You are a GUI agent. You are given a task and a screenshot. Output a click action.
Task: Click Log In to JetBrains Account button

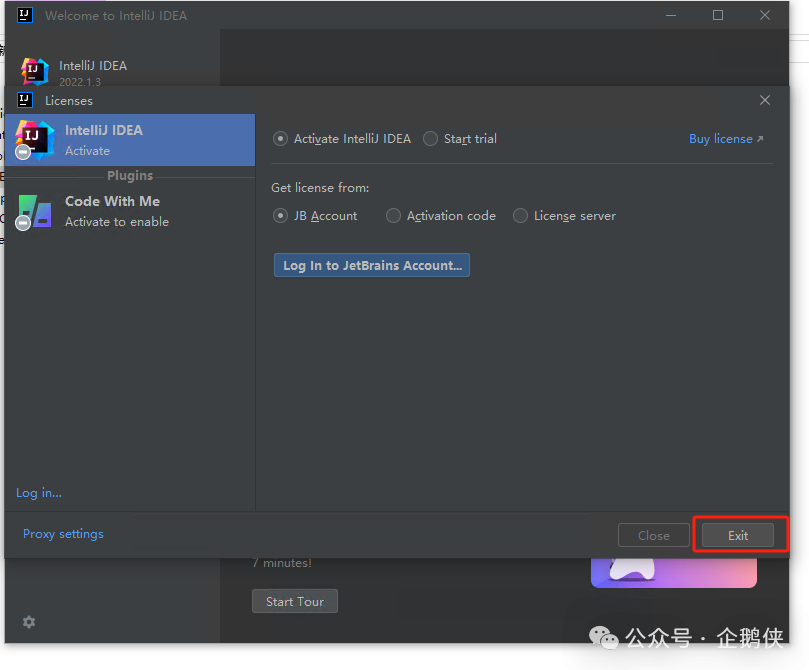click(x=371, y=265)
